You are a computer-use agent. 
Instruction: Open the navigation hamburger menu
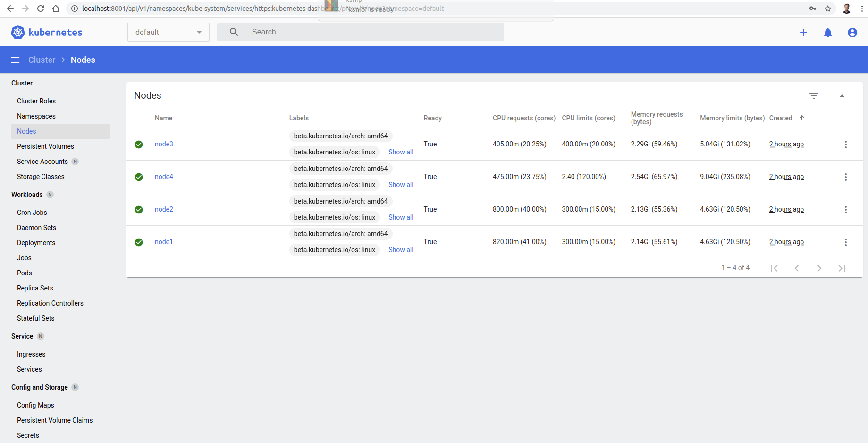[x=15, y=60]
